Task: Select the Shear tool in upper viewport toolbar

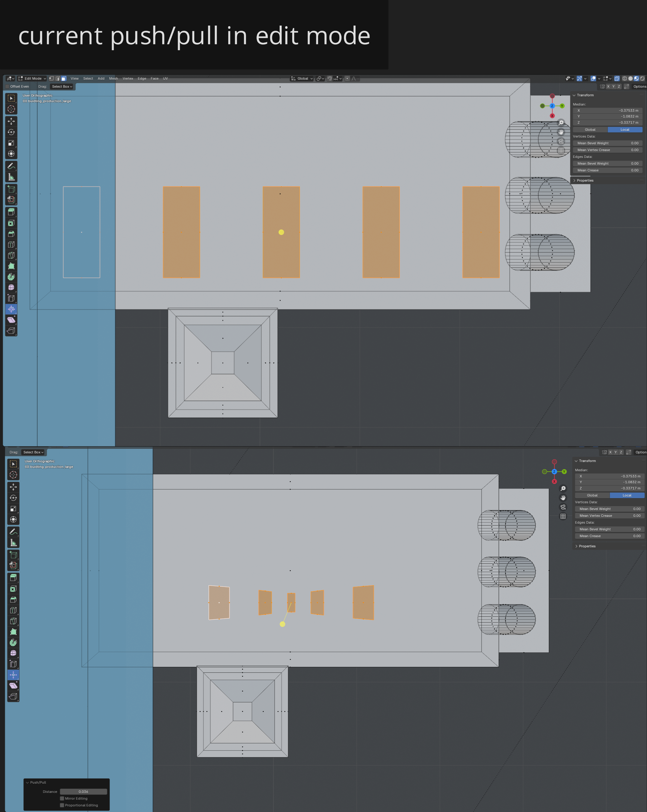Action: [11, 320]
